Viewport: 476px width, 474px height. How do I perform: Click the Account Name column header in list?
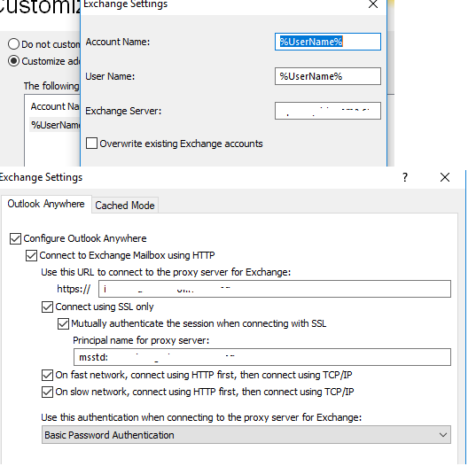[x=55, y=106]
